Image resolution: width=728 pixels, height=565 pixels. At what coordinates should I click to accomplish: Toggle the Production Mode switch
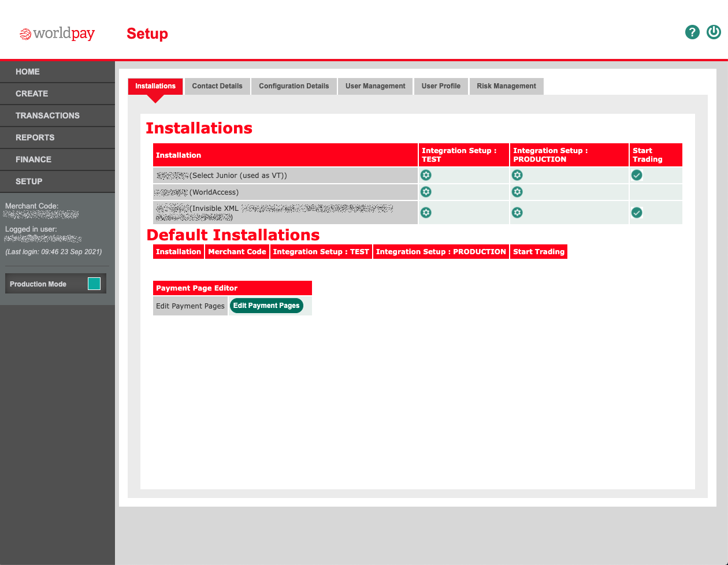click(x=94, y=284)
